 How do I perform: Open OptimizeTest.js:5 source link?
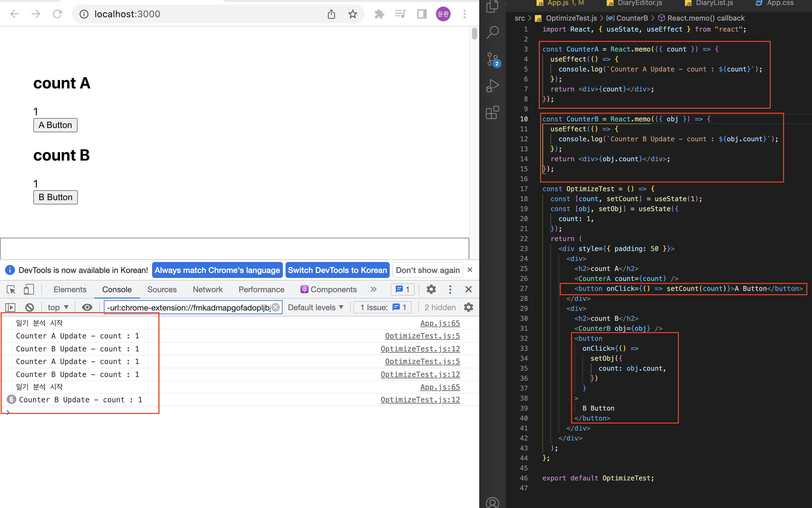tap(422, 336)
